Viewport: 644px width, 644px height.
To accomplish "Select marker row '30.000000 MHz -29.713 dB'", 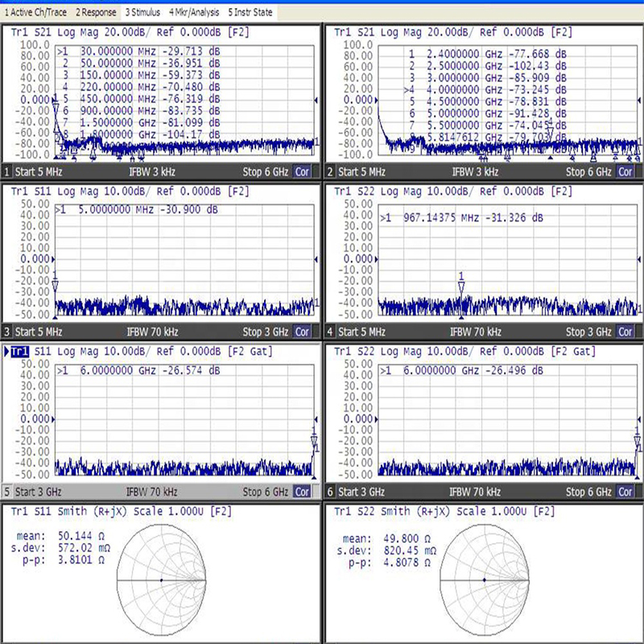I will click(138, 52).
